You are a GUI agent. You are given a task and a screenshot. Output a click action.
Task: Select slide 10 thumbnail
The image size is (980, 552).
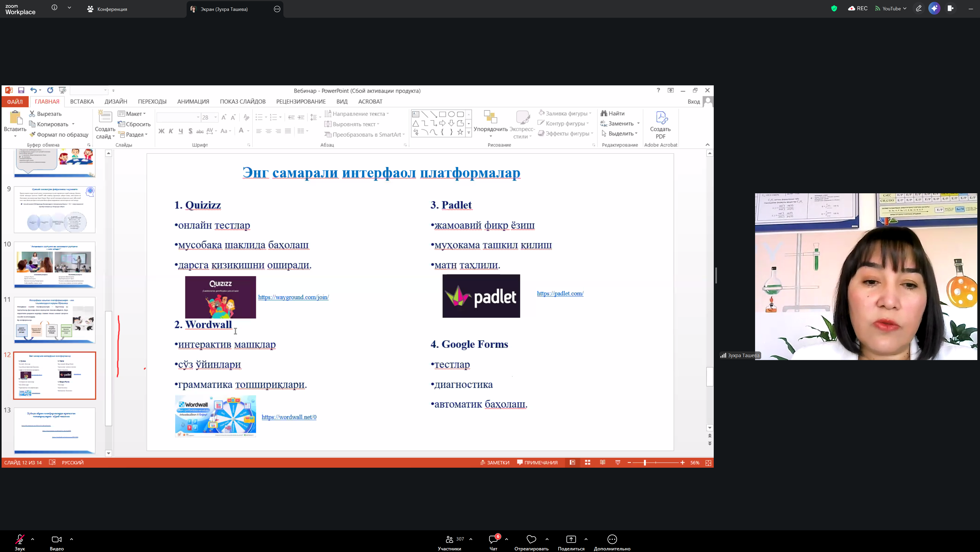tap(54, 265)
